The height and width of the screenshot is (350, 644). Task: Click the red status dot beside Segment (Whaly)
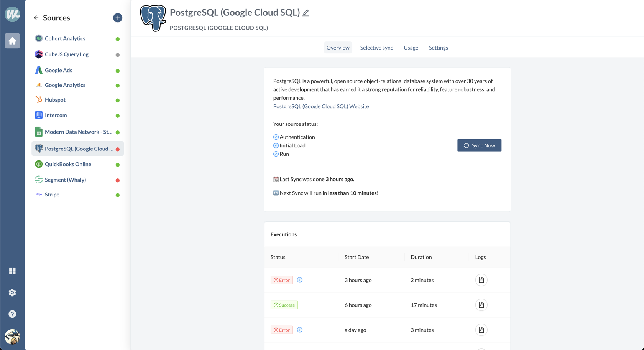point(118,180)
